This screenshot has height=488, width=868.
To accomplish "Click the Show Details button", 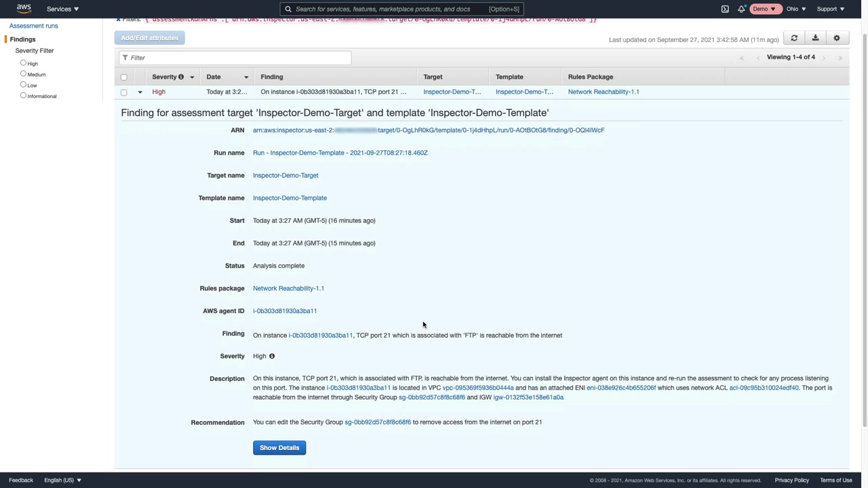I will pyautogui.click(x=279, y=447).
